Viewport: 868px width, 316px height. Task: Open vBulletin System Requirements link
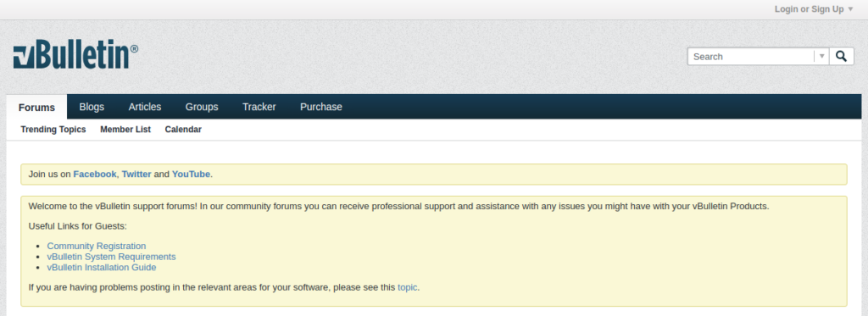pos(111,257)
